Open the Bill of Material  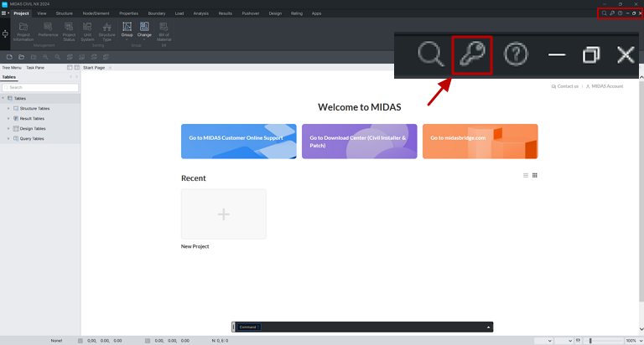[164, 32]
